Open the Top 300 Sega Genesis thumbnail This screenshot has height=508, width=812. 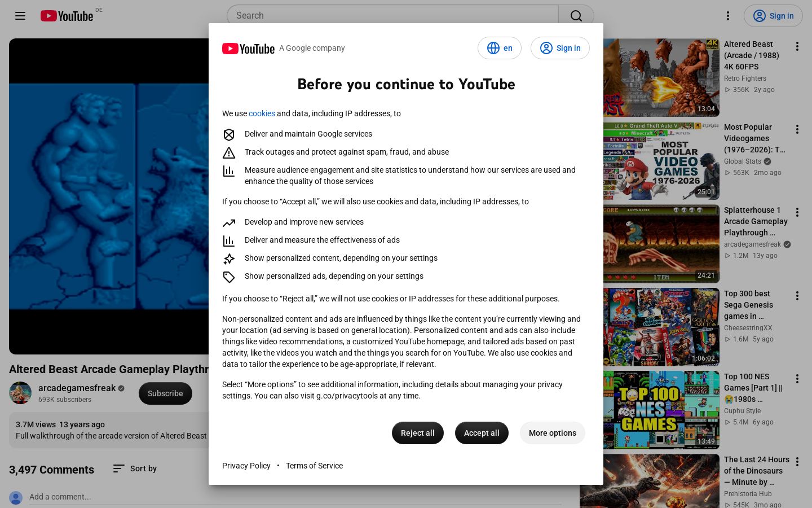click(661, 327)
